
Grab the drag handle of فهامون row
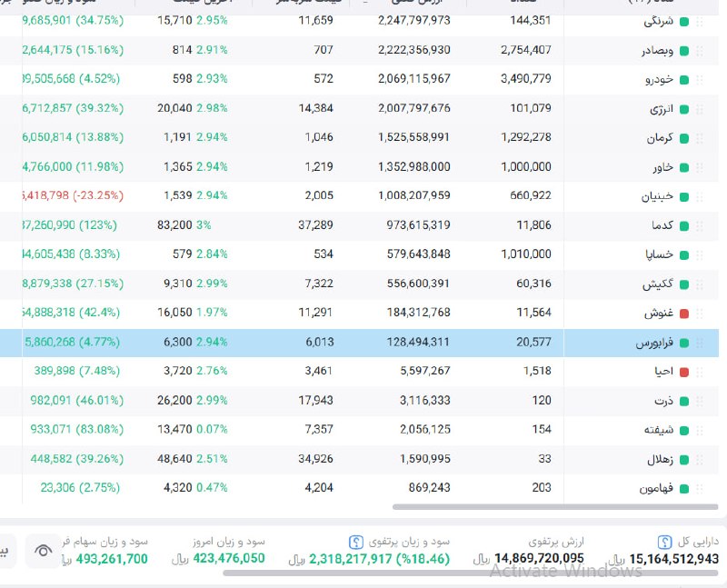tap(700, 489)
